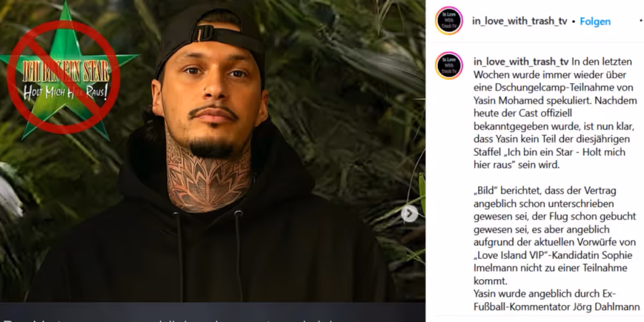The width and height of the screenshot is (644, 322).
Task: Open the in_love_with_trash_tv username in the header
Action: point(519,21)
